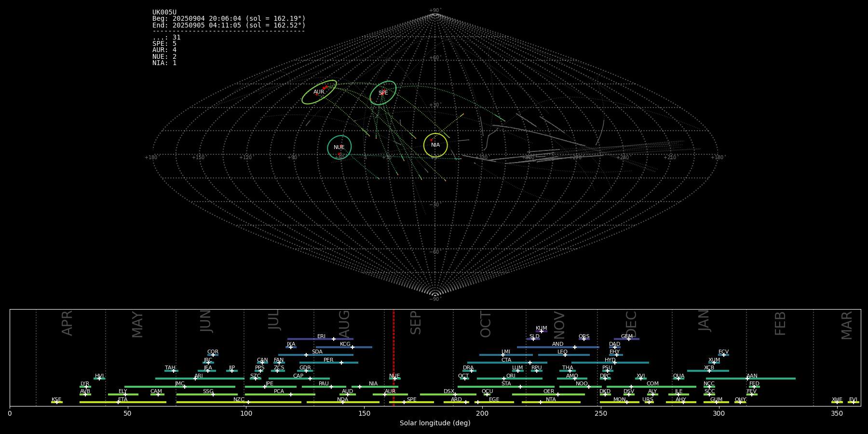
Task: Click the 'Solar longitude (deg)' axis label
Action: coord(435,423)
